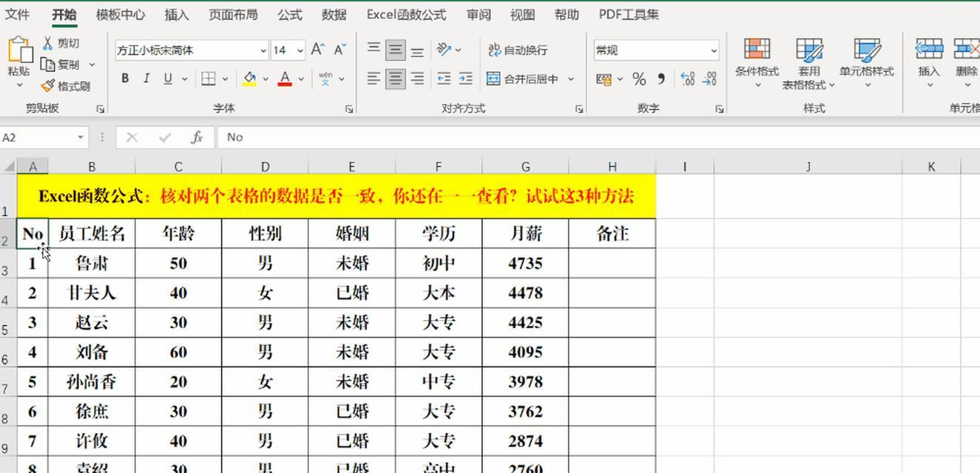This screenshot has height=473, width=980.
Task: Open the font (字体) dialog launcher
Action: [349, 109]
